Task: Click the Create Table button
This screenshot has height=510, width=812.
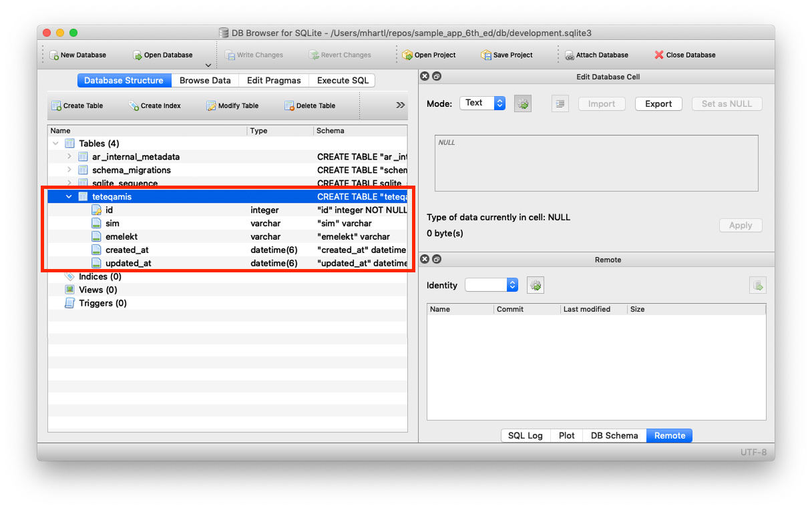Action: click(77, 105)
